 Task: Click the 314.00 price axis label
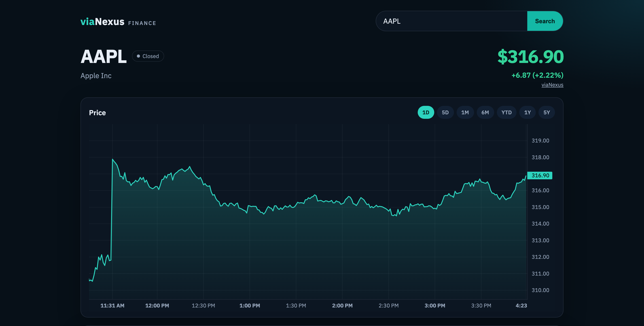(540, 224)
